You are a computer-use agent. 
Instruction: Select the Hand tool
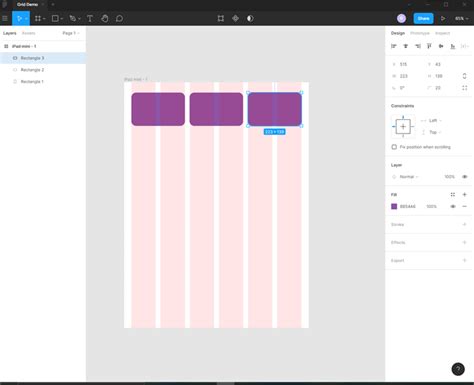pos(105,19)
